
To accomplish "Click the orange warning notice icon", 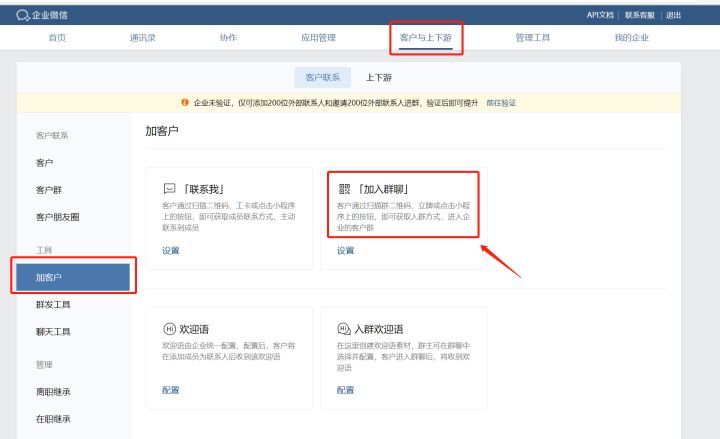I will pos(185,102).
